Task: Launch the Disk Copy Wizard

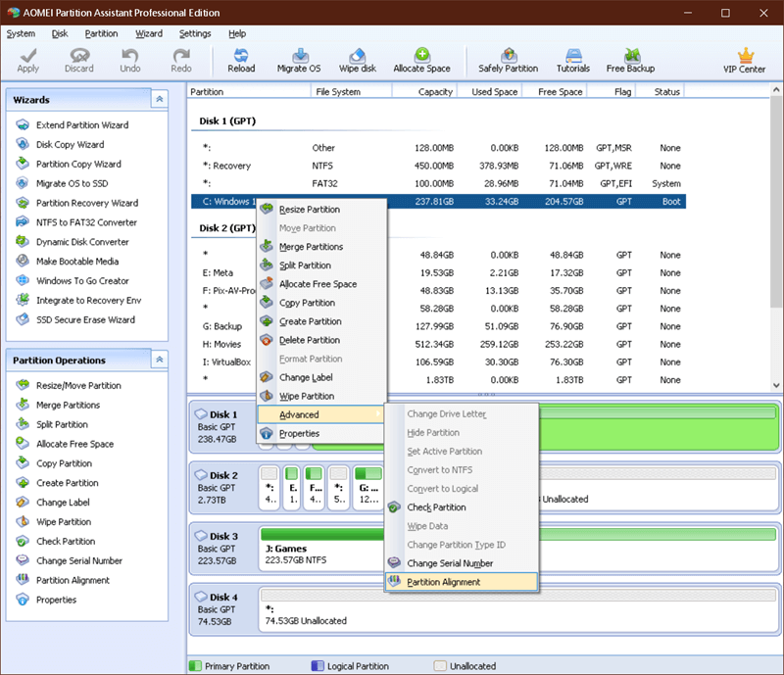Action: [x=70, y=144]
